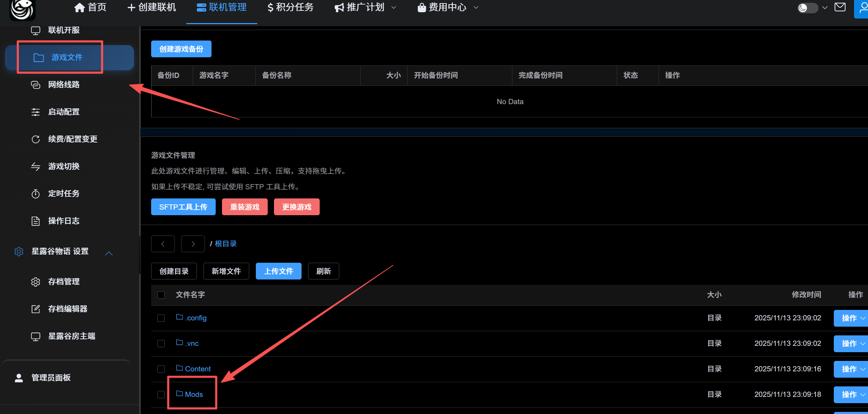Click the 上传文件 button
The width and height of the screenshot is (868, 414).
[x=278, y=271]
